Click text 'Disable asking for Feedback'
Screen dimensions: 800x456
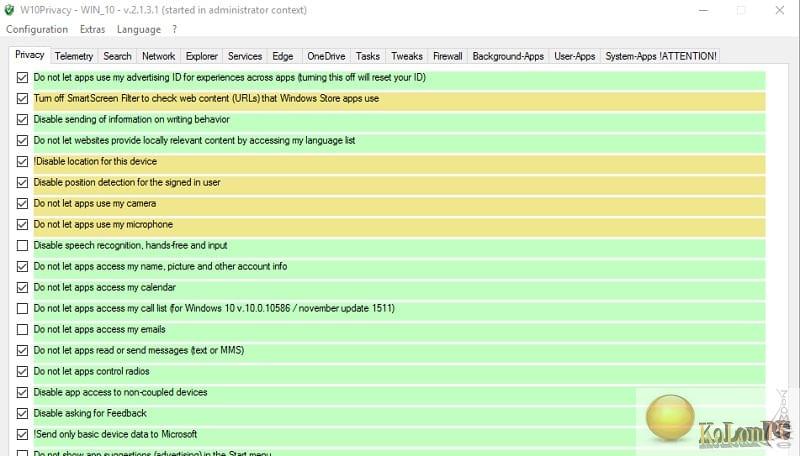coord(90,413)
